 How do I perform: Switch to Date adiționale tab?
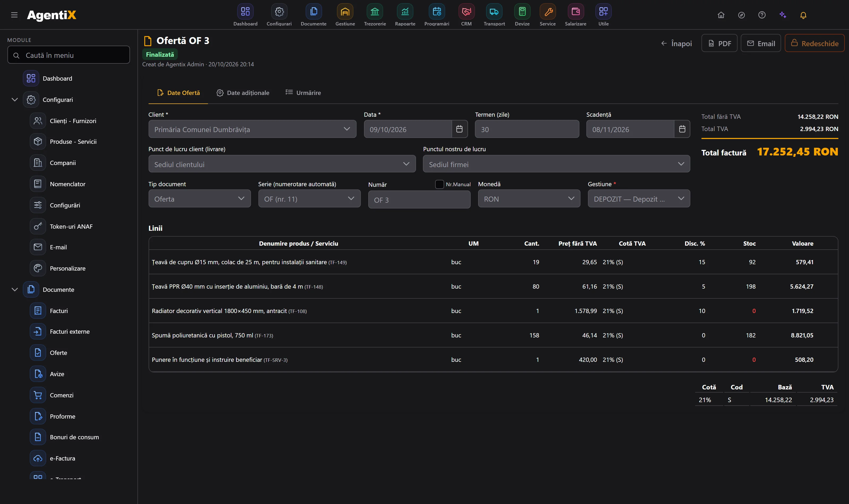tap(243, 93)
